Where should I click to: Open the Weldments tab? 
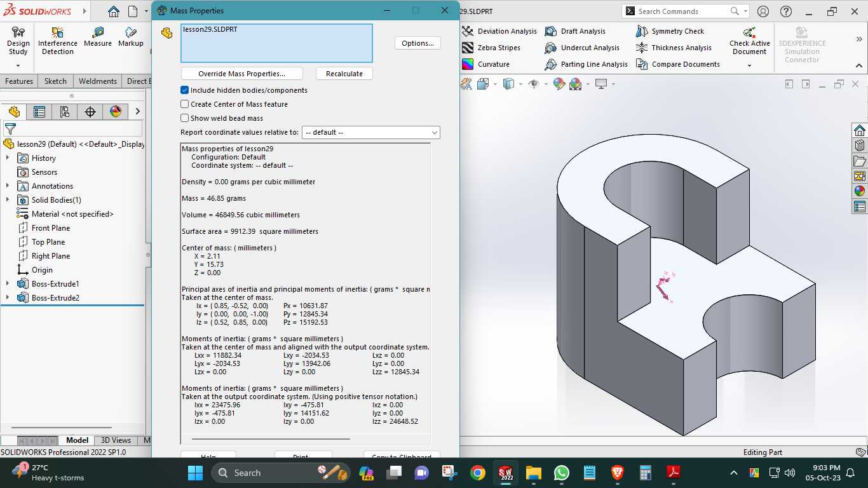(x=97, y=81)
